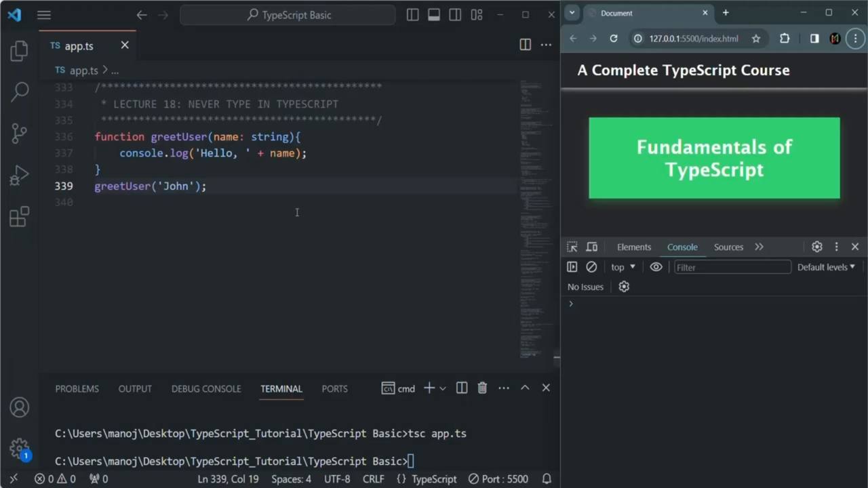Toggle the primary side bar layout

(412, 15)
